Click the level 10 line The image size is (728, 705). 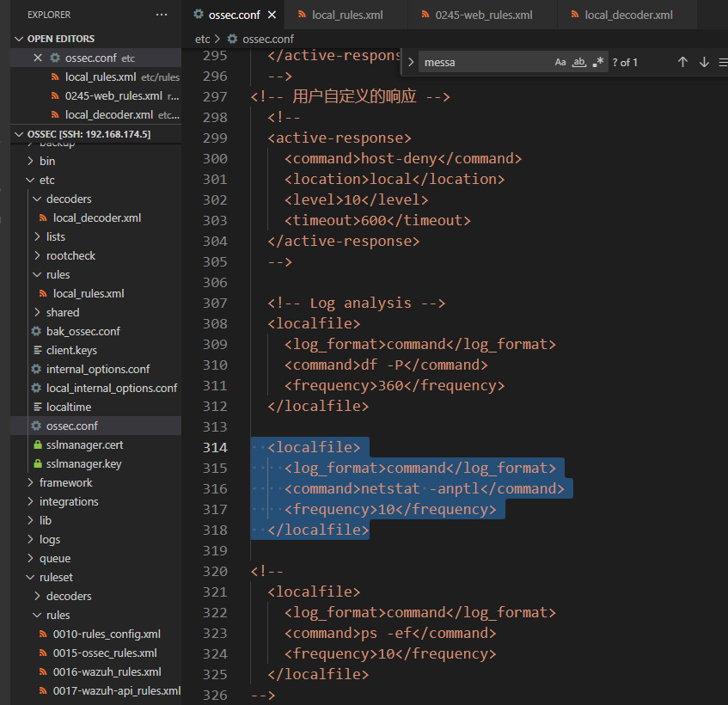(356, 200)
